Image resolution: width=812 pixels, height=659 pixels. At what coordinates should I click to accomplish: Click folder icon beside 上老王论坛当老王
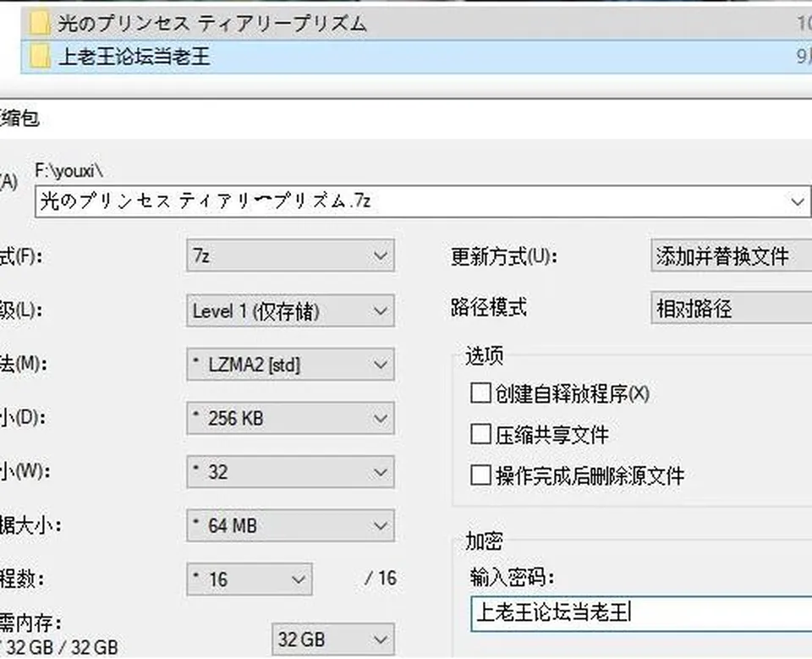(40, 56)
